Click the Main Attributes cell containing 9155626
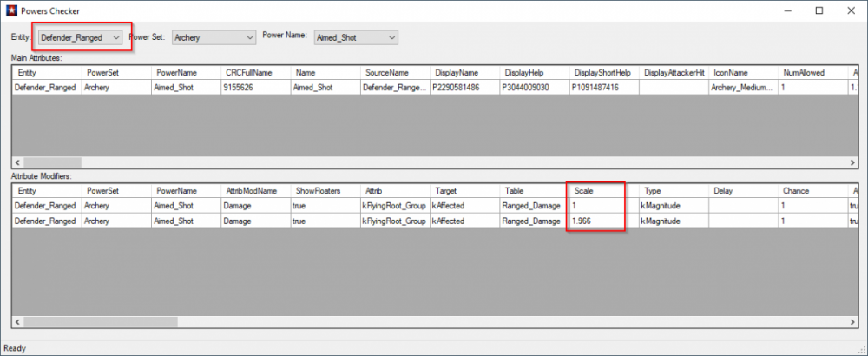 [x=255, y=87]
